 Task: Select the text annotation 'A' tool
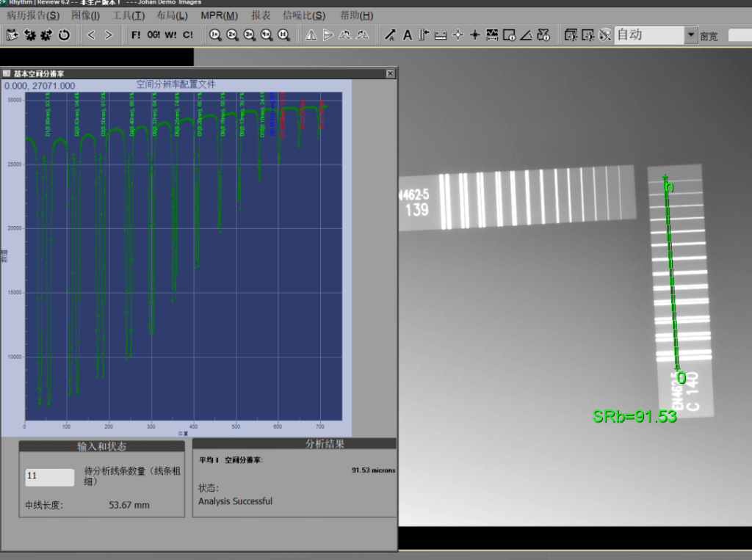[408, 34]
